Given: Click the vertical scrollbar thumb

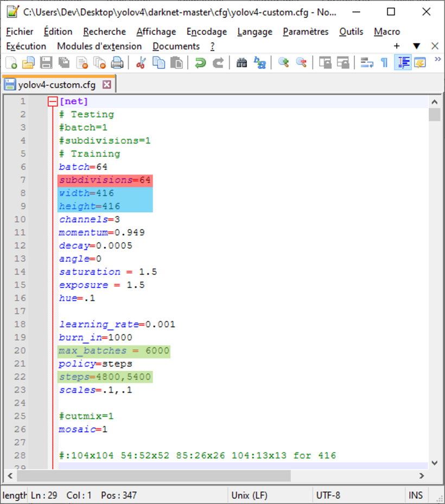Looking at the screenshot, I should tap(434, 115).
